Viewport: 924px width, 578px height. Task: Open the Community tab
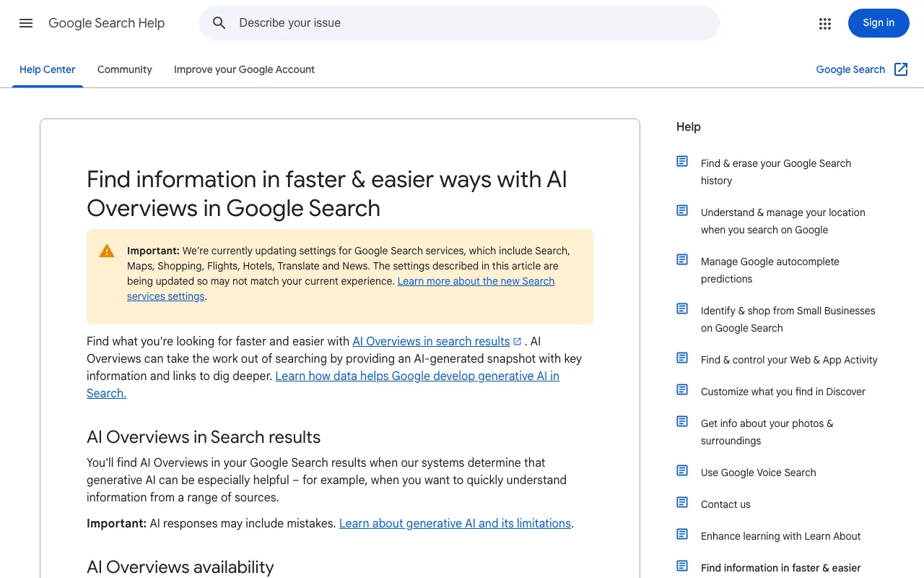pyautogui.click(x=125, y=69)
